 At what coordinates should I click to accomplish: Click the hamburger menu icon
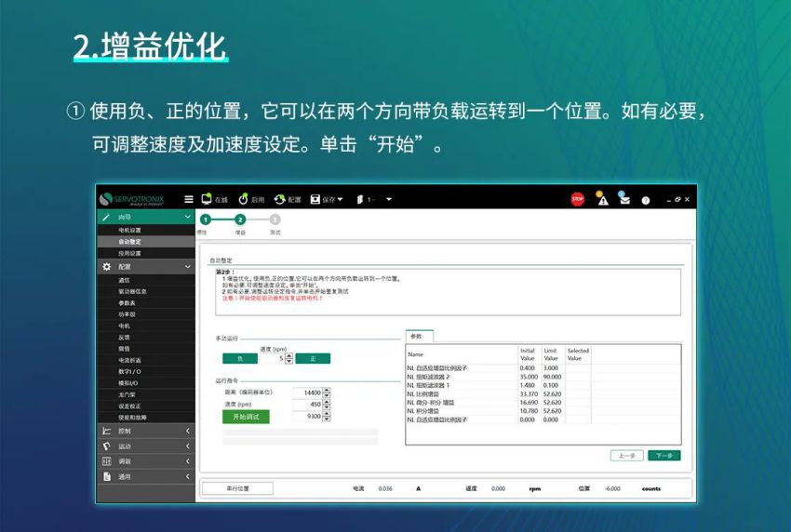tap(189, 199)
